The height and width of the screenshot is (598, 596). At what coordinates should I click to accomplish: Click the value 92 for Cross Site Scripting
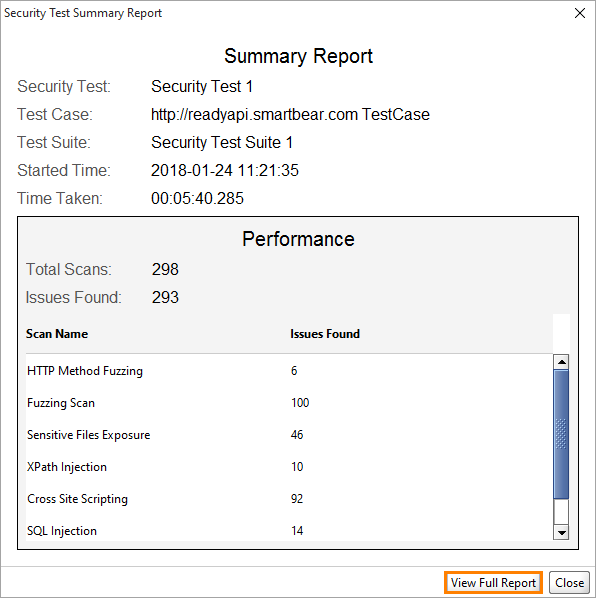tap(297, 499)
